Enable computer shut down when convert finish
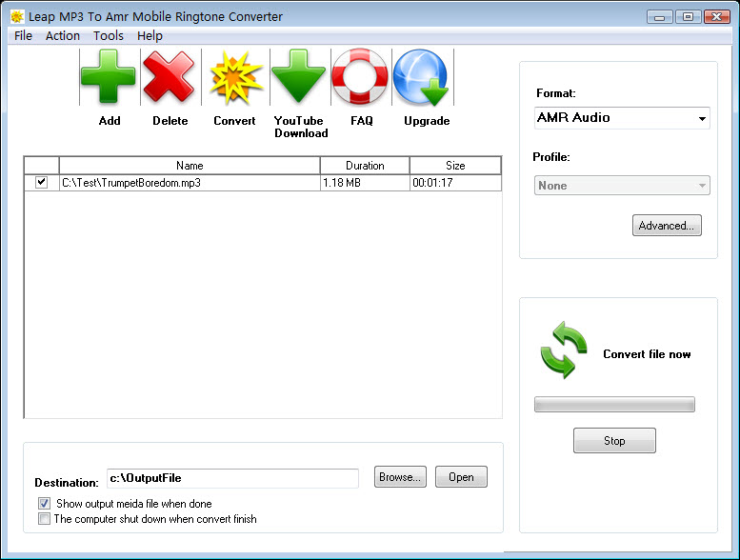This screenshot has width=740, height=560. tap(44, 519)
